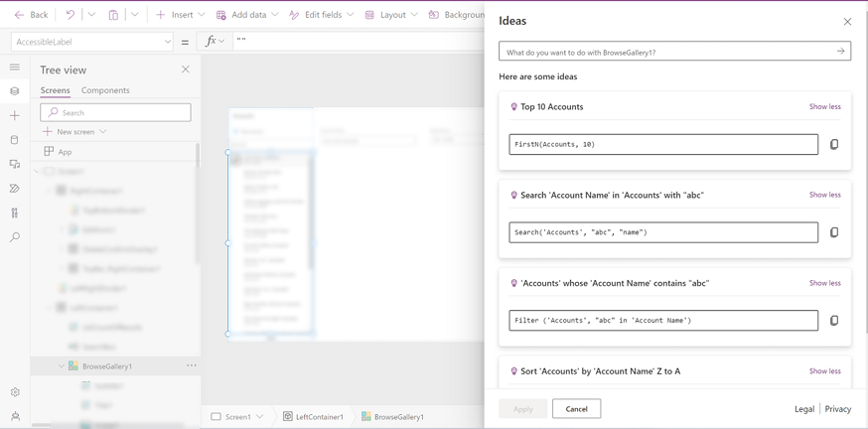Open Settings gear in left rail
The height and width of the screenshot is (429, 868).
click(15, 392)
